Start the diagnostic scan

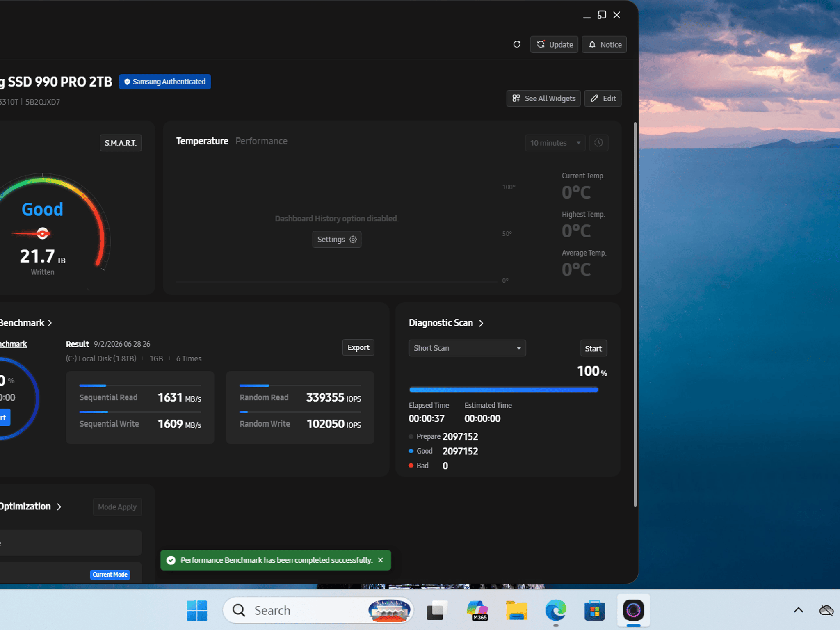coord(593,348)
